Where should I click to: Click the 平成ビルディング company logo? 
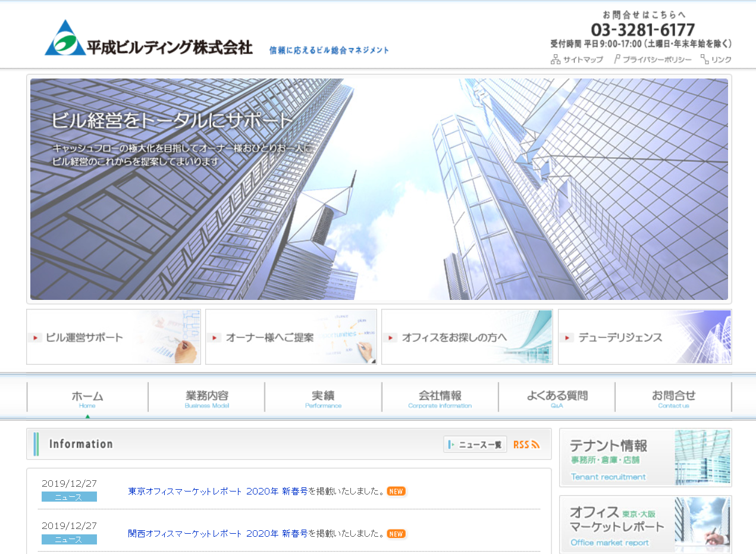148,39
